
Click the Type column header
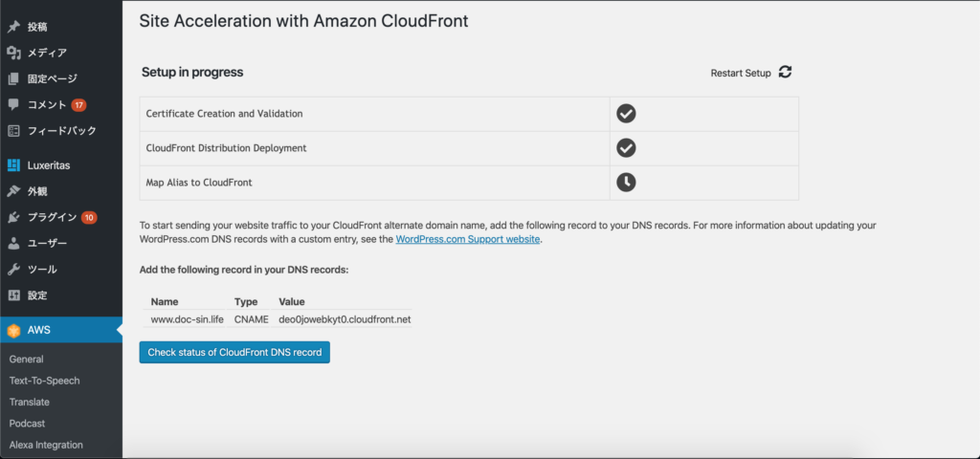[x=246, y=301]
